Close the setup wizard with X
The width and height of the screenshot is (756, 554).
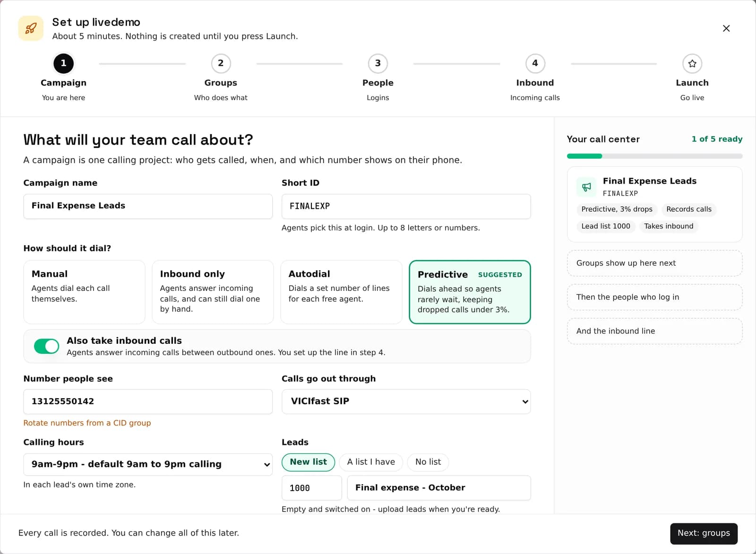(x=726, y=28)
